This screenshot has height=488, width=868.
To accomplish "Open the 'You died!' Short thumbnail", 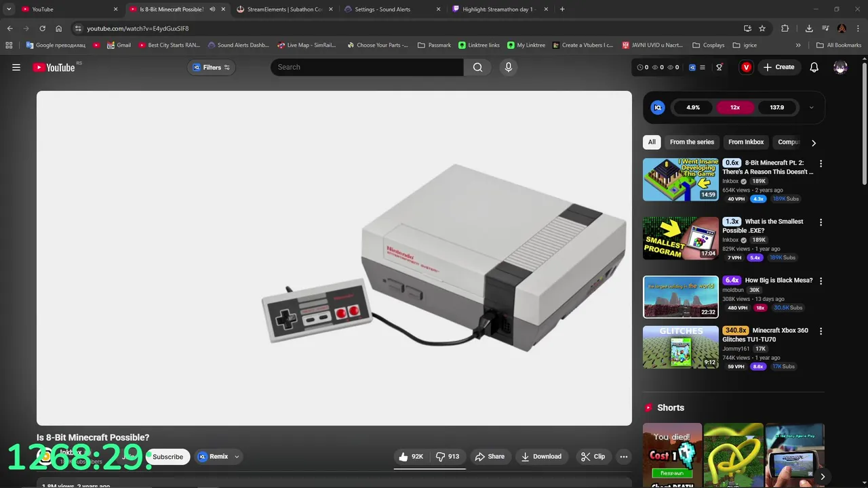I will click(x=672, y=455).
